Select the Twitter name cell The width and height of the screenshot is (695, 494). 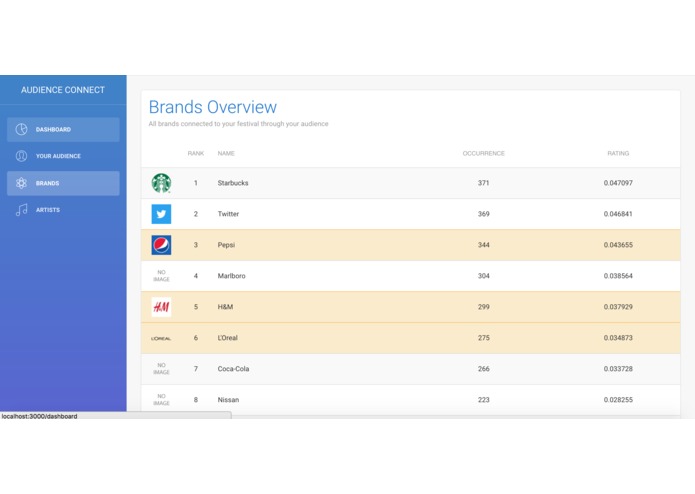[x=228, y=214]
